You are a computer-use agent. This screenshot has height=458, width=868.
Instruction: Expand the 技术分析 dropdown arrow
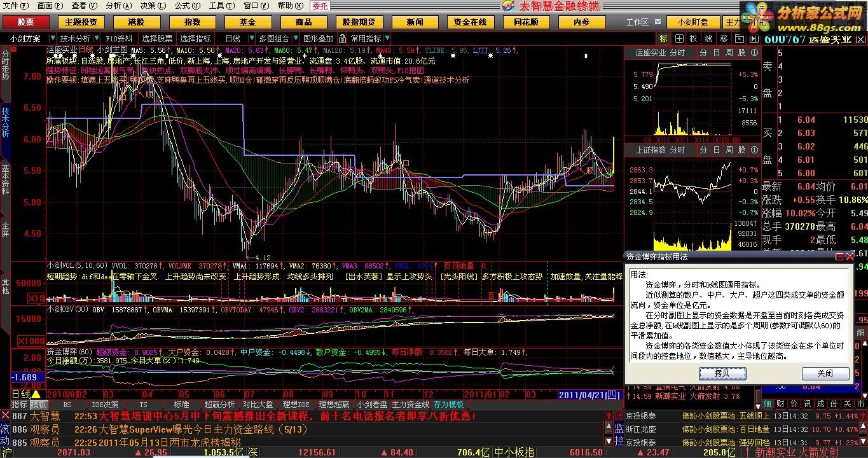tap(97, 38)
